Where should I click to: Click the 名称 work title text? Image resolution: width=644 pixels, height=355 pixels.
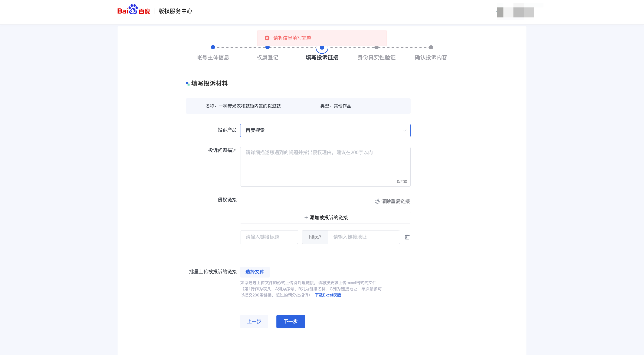pyautogui.click(x=243, y=106)
